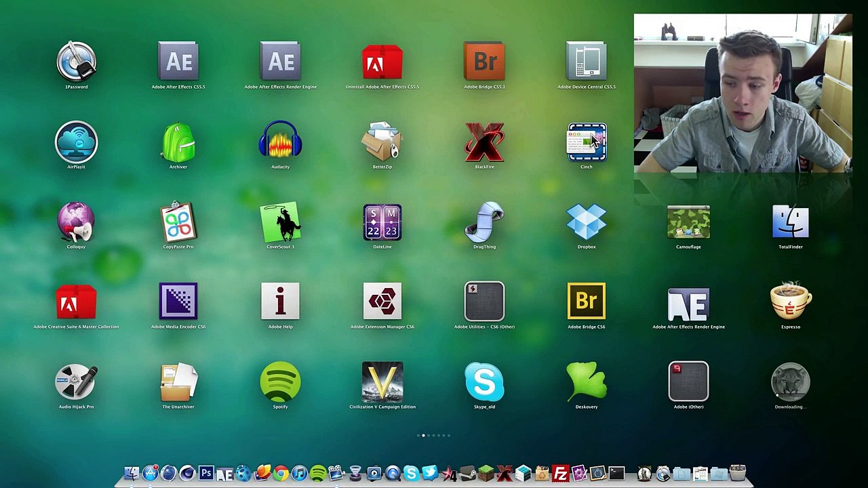The height and width of the screenshot is (488, 868).
Task: Open the Adobe (Other) folder
Action: click(x=688, y=382)
